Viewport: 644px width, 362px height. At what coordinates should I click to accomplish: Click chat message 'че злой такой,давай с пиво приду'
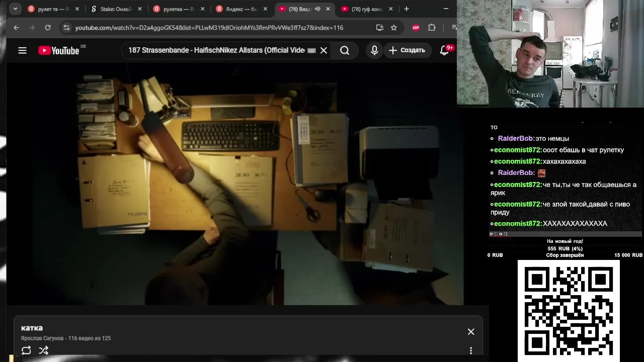tap(560, 208)
